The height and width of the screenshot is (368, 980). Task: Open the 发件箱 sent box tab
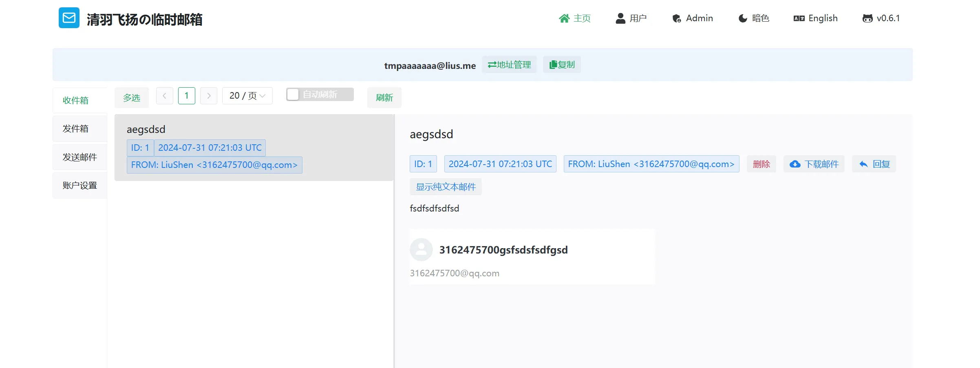(x=76, y=129)
